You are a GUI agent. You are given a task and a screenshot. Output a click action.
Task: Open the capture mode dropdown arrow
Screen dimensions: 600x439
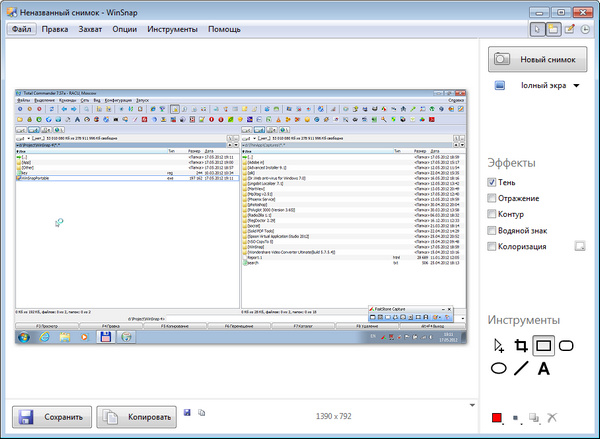(576, 86)
